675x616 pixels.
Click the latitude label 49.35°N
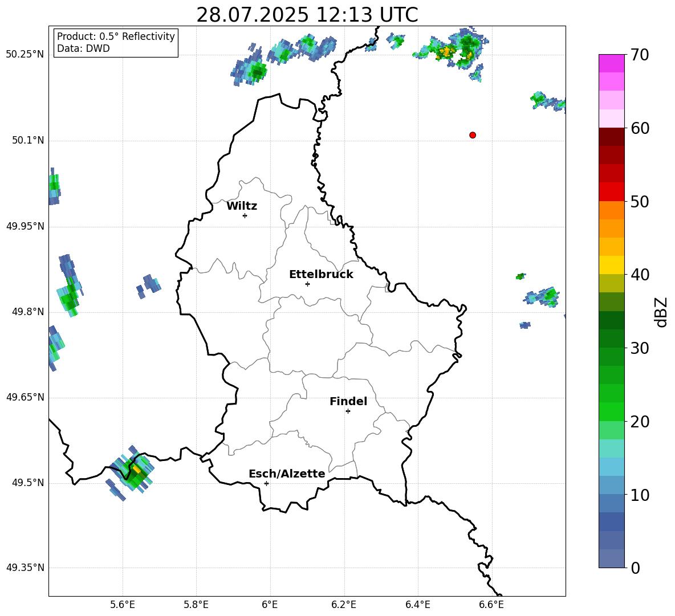(x=25, y=568)
